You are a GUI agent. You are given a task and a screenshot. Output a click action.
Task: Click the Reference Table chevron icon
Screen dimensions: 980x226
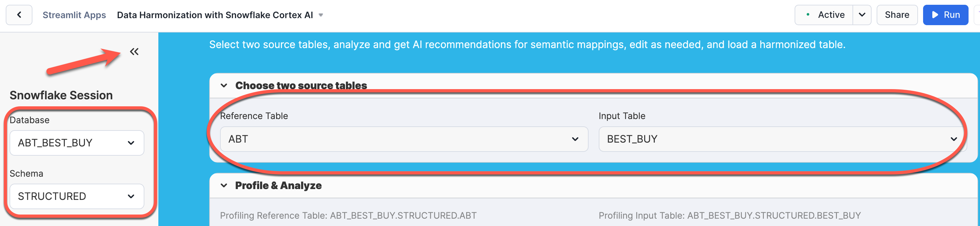575,139
